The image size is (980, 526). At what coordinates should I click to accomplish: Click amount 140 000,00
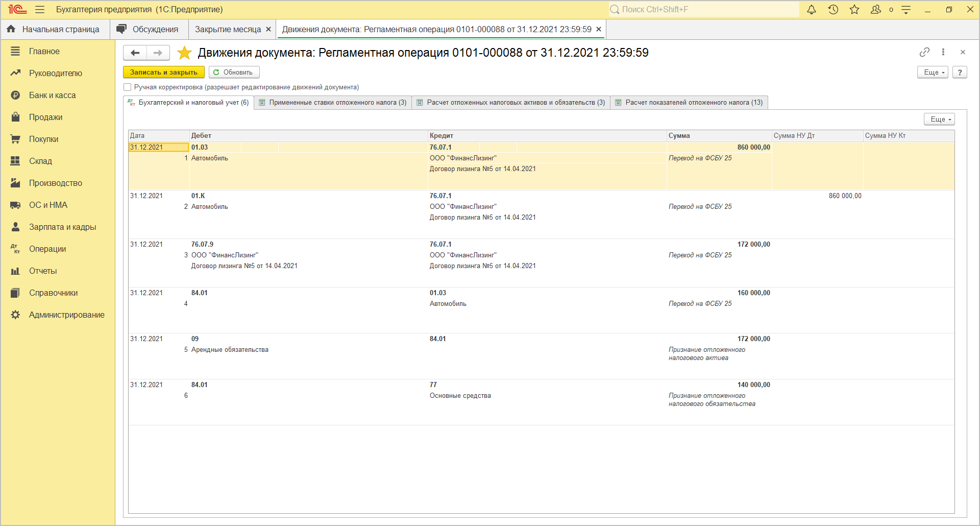[x=753, y=385]
